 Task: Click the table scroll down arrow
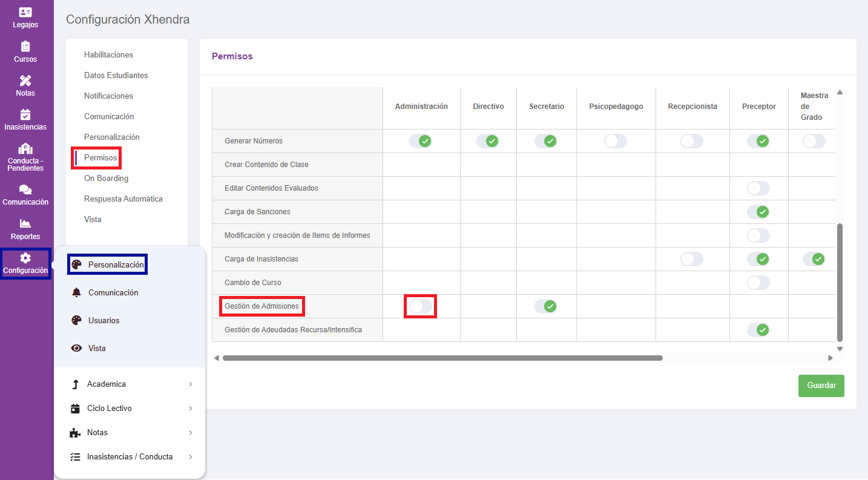click(x=840, y=349)
